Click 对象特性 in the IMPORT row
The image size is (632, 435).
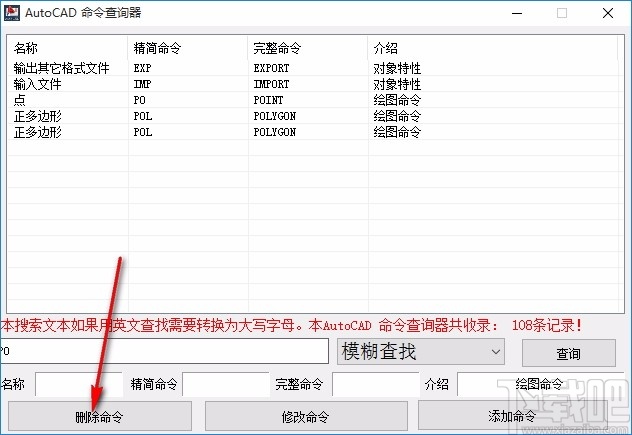pos(397,84)
